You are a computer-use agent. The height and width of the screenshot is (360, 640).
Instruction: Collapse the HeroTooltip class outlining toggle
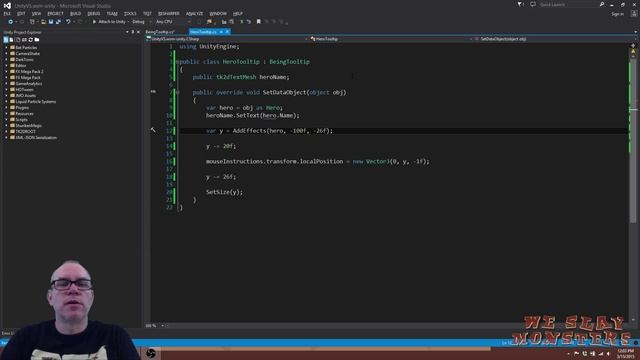[x=177, y=62]
